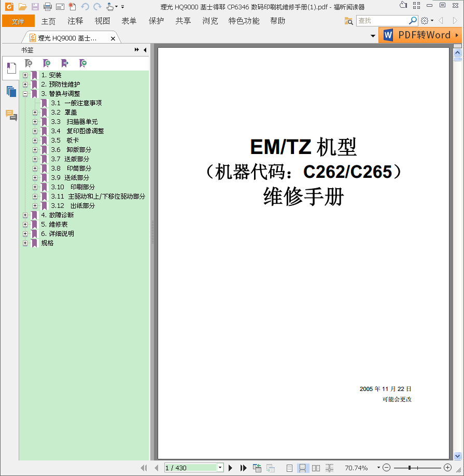
Task: Switch to the 主页 tab
Action: (49, 21)
